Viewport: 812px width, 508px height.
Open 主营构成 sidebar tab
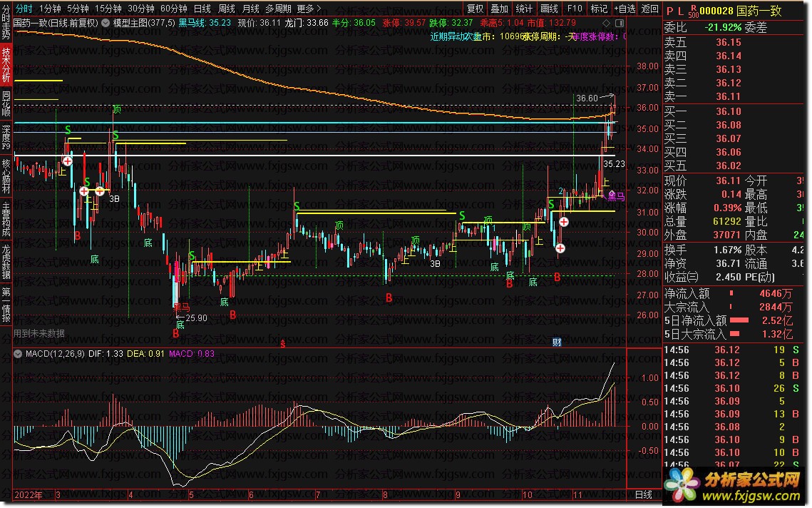[x=6, y=219]
